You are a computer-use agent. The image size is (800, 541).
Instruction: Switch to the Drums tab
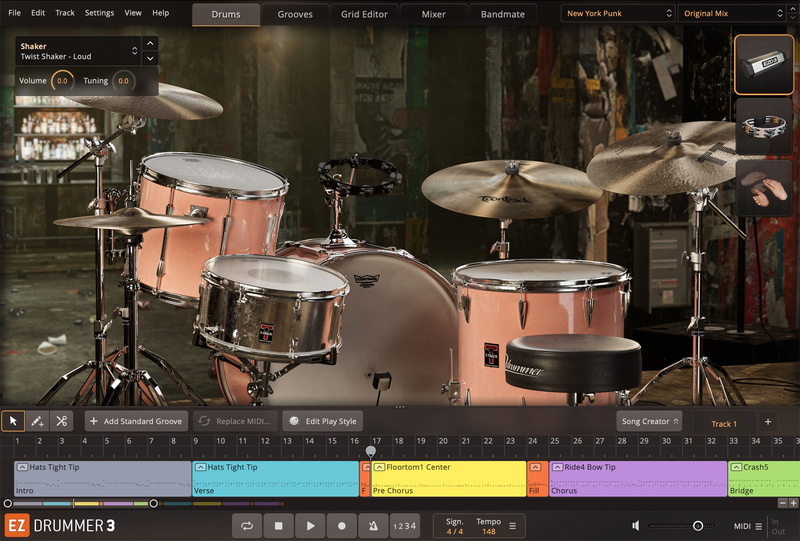[x=226, y=14]
